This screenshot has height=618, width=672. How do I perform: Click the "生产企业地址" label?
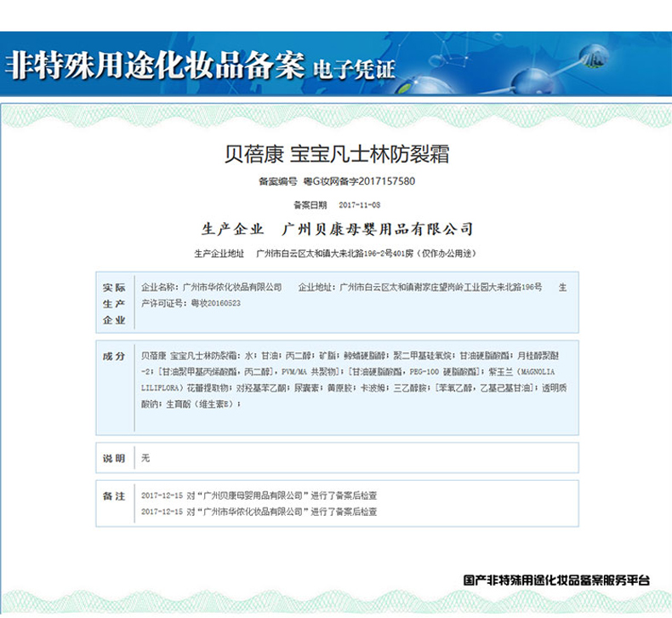[219, 254]
